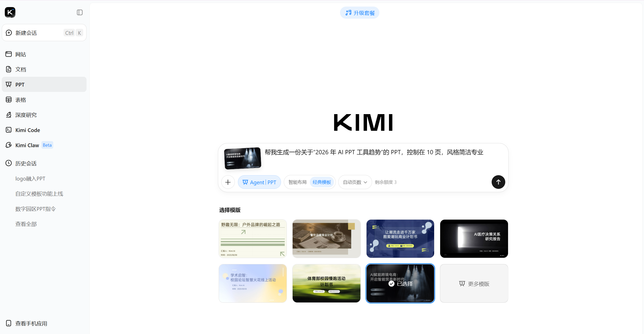Viewport: 644px width, 334px height.
Task: Click the 升级套餐 upgrade button
Action: point(359,13)
